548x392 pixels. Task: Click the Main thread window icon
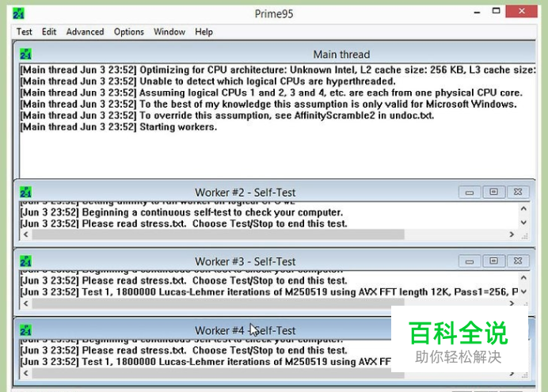click(x=25, y=54)
